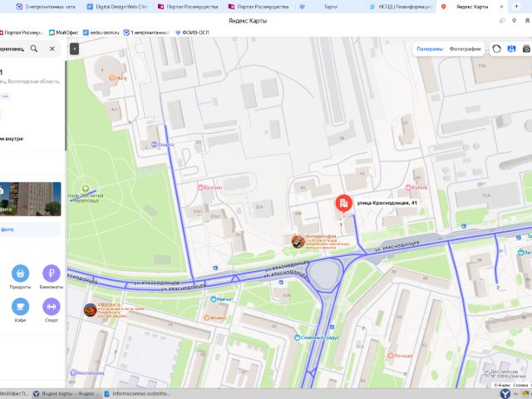Open the Панорамы street-view mode
The height and width of the screenshot is (399, 532).
tap(430, 49)
